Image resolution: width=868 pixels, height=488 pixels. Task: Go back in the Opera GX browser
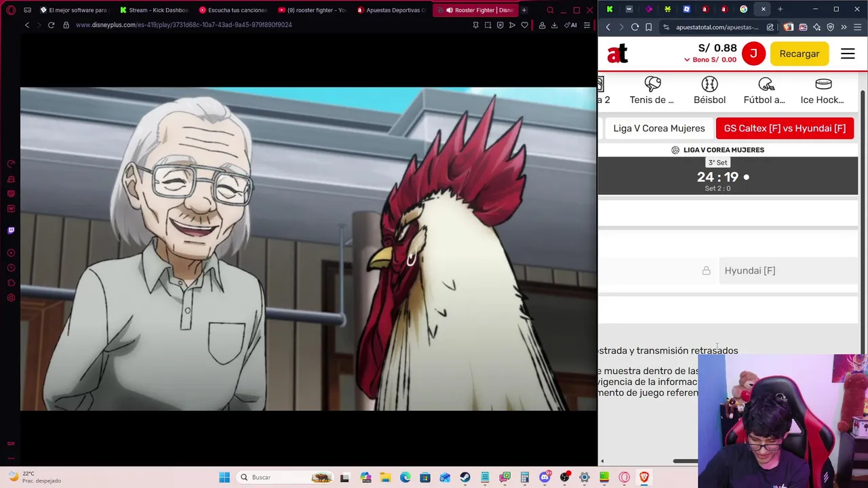(27, 25)
